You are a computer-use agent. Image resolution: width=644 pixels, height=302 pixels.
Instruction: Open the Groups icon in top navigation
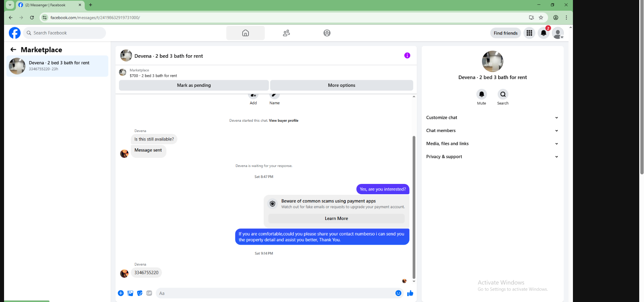pos(327,33)
